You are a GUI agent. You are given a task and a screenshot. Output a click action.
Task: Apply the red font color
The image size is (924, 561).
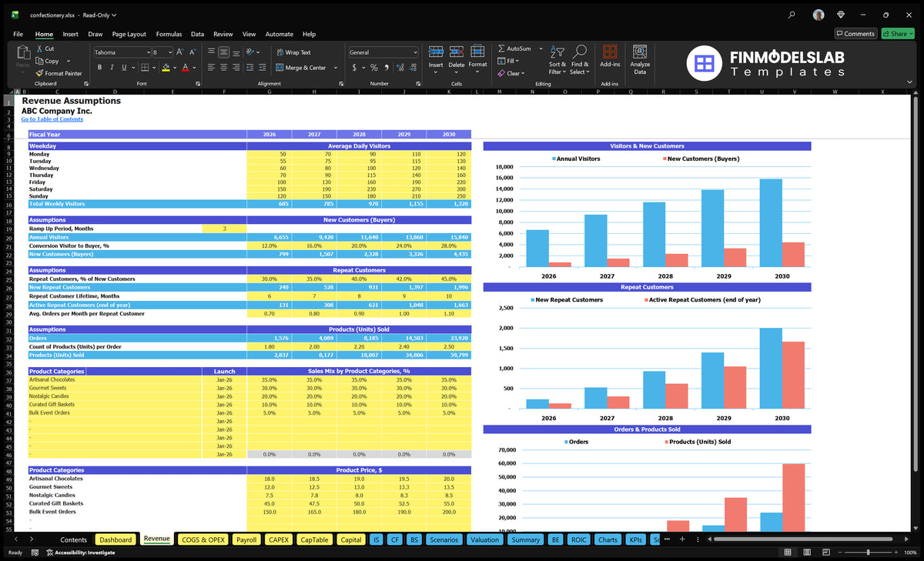pyautogui.click(x=185, y=68)
